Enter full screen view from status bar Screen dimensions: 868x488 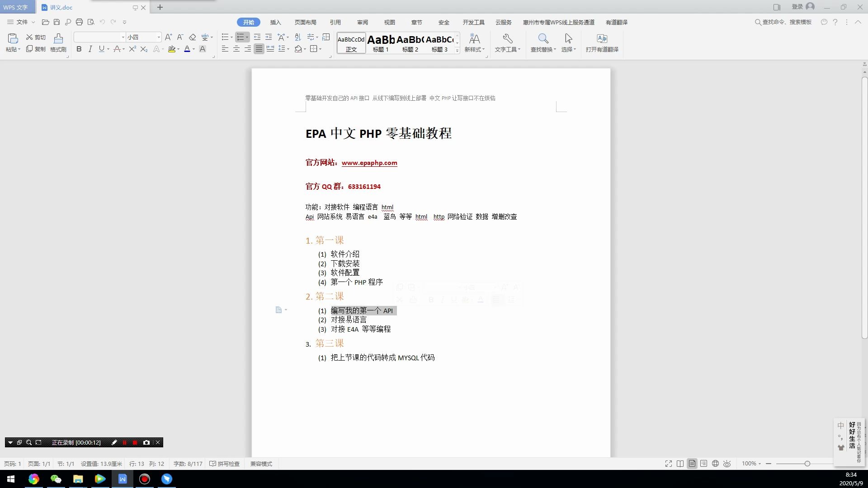tap(669, 464)
